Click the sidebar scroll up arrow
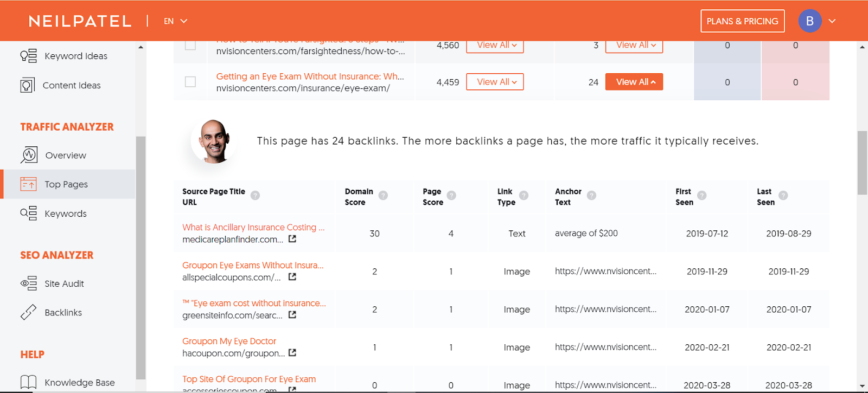 (141, 47)
